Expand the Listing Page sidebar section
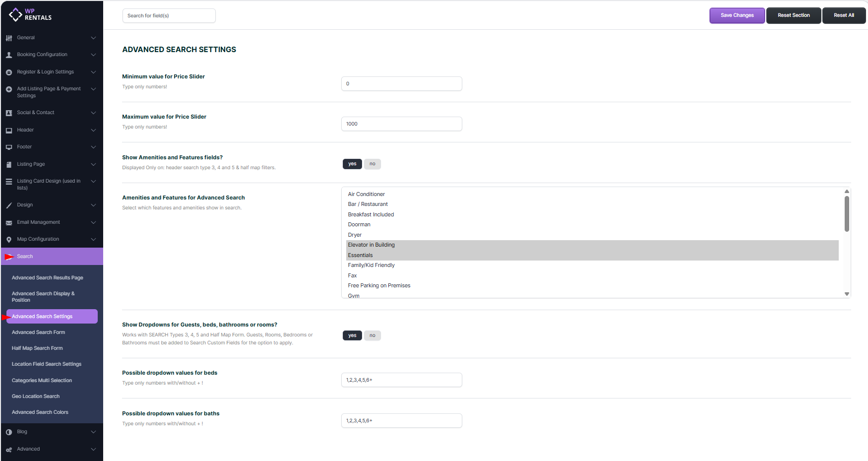Screen dimensions: 868x461 click(x=93, y=164)
